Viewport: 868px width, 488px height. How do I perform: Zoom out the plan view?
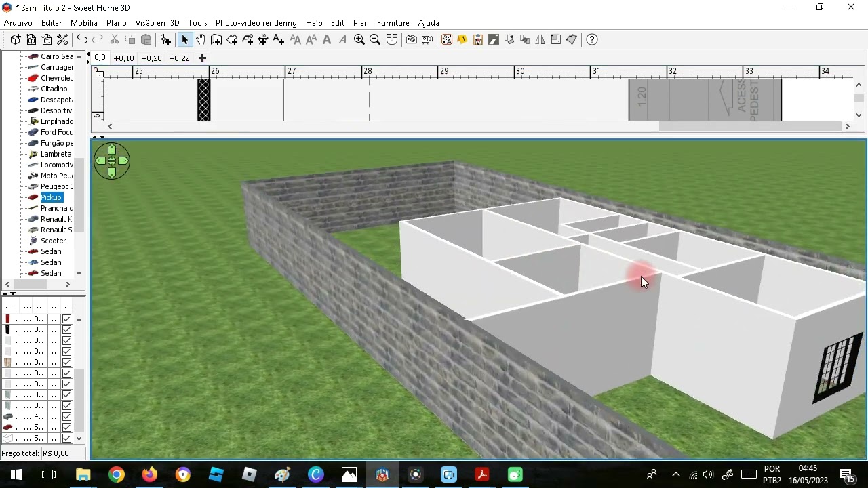[x=375, y=39]
